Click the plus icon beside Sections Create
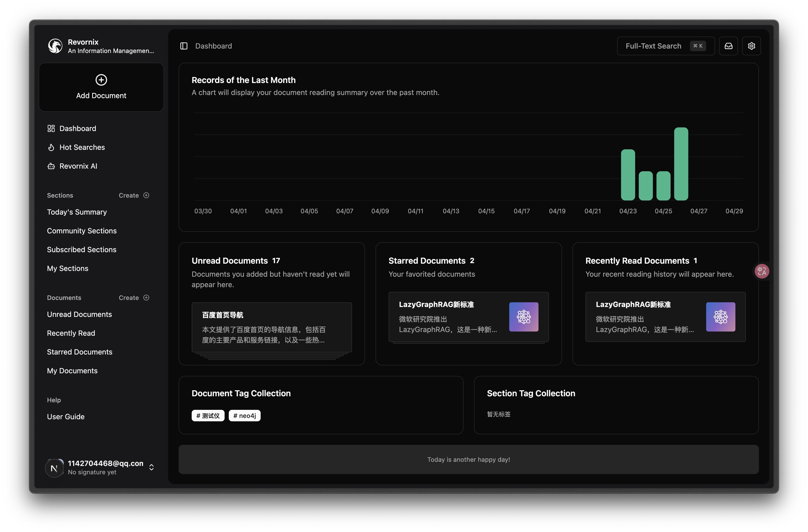 click(146, 195)
